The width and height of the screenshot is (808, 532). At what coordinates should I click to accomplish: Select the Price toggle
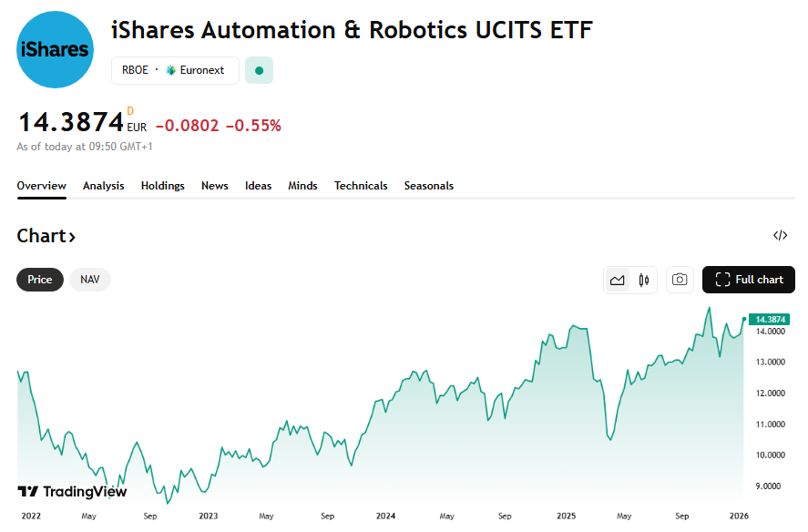40,280
